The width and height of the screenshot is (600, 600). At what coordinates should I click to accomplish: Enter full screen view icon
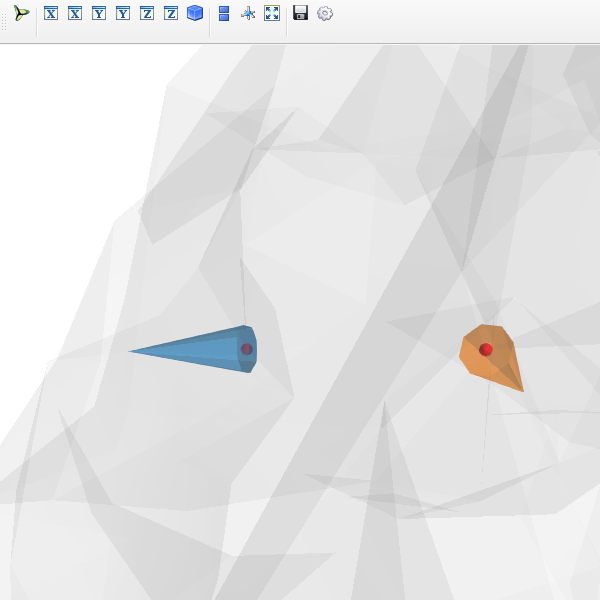(272, 13)
